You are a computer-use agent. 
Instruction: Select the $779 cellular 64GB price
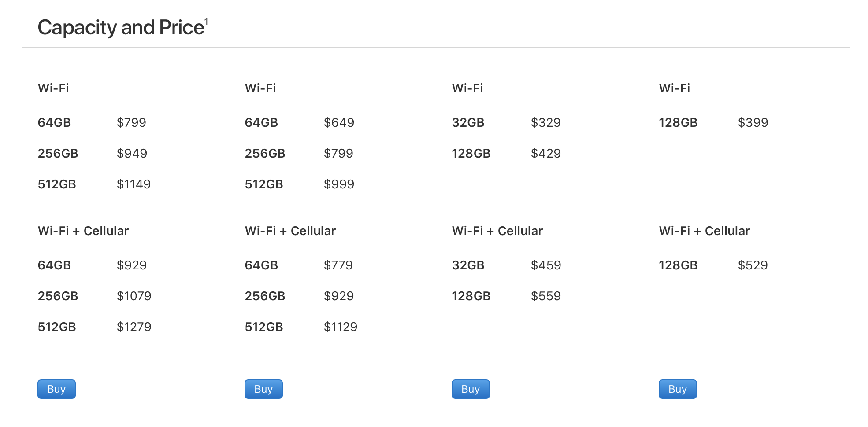pyautogui.click(x=338, y=265)
